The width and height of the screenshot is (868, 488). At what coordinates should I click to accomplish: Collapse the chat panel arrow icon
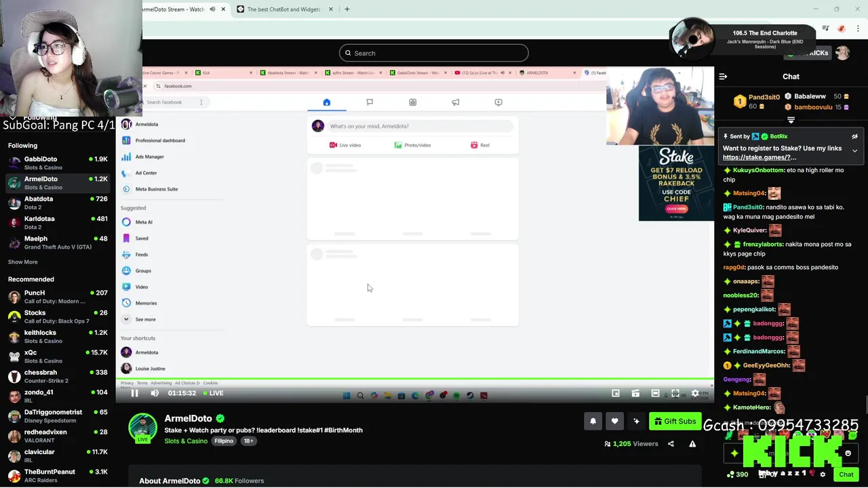(723, 77)
